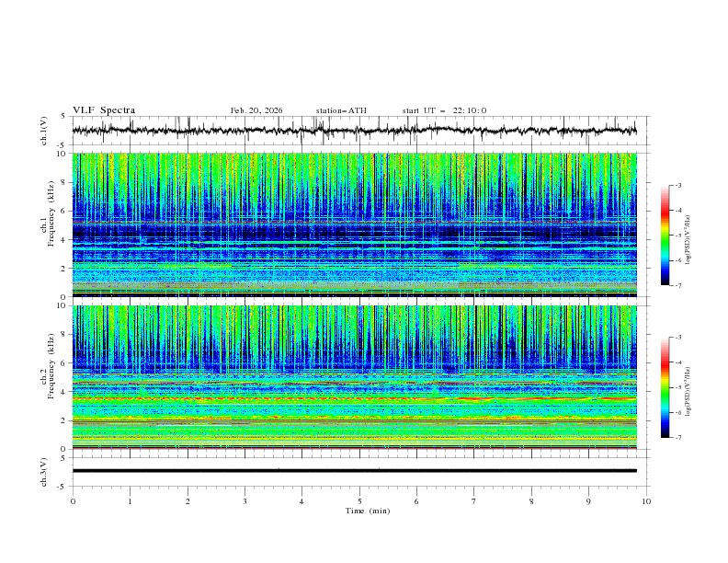
Task: Select the date text "Feb. 20, 2026"
Action: [256, 110]
